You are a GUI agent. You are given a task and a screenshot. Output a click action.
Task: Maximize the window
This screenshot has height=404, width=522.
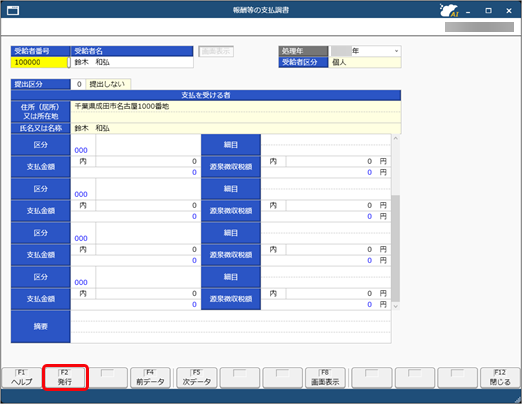tap(488, 11)
